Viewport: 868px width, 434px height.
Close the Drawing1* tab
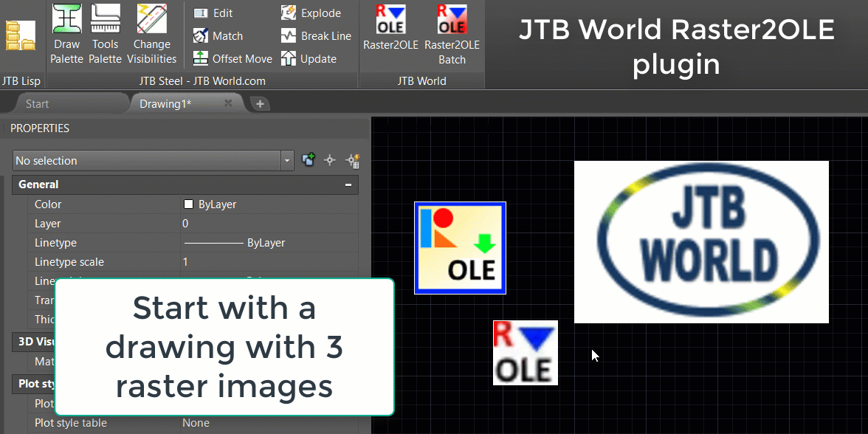pos(228,103)
